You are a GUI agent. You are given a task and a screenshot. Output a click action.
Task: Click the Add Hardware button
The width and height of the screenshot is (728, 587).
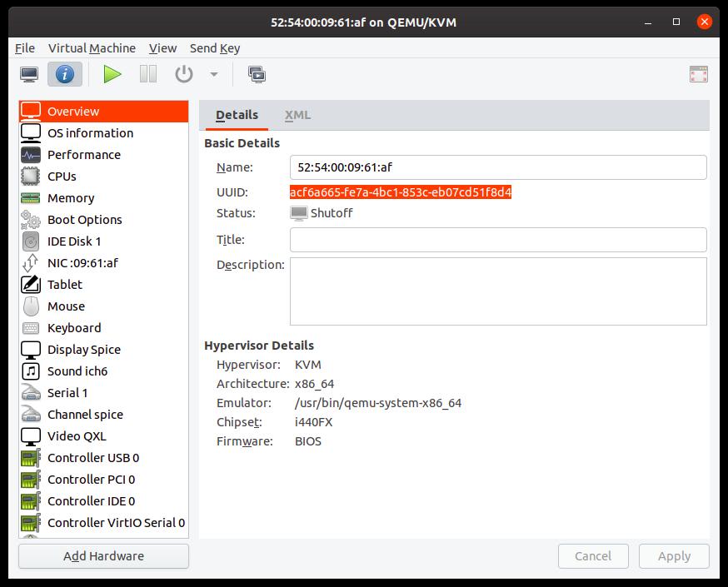103,556
